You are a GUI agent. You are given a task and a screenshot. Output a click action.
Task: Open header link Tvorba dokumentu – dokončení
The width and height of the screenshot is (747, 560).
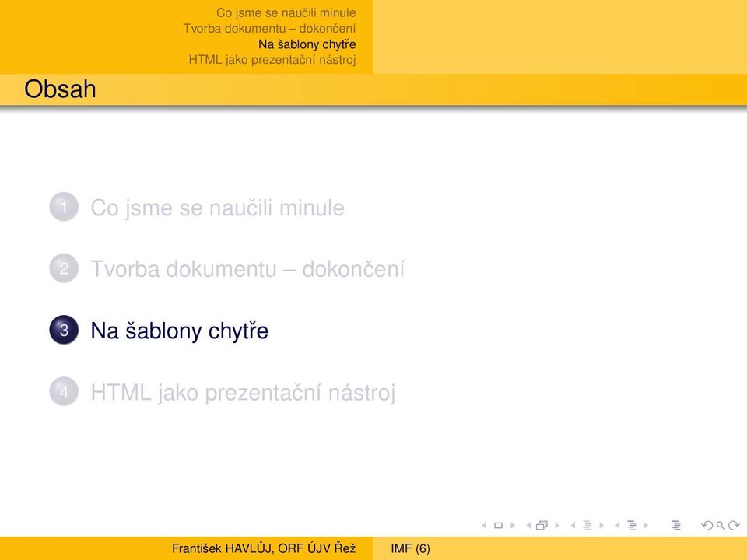[270, 29]
